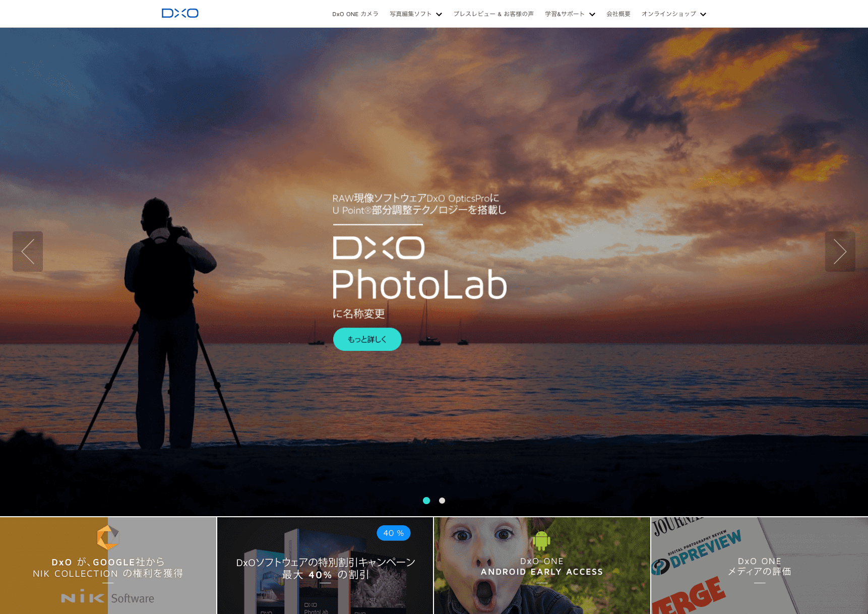Click the DPReview logo on magazine tile
The width and height of the screenshot is (868, 614).
point(697,553)
